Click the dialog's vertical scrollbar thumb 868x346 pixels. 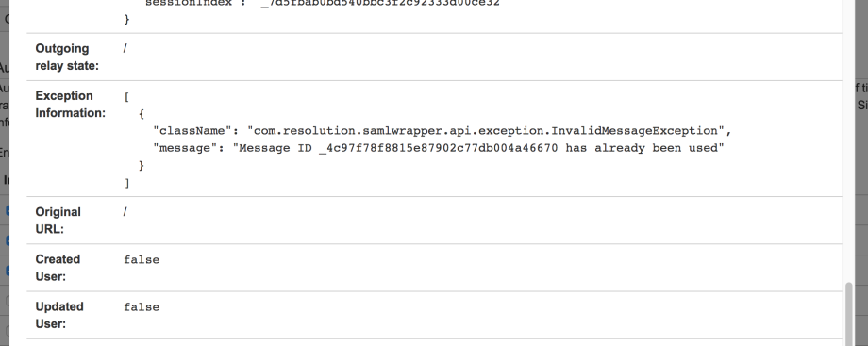pos(850,315)
